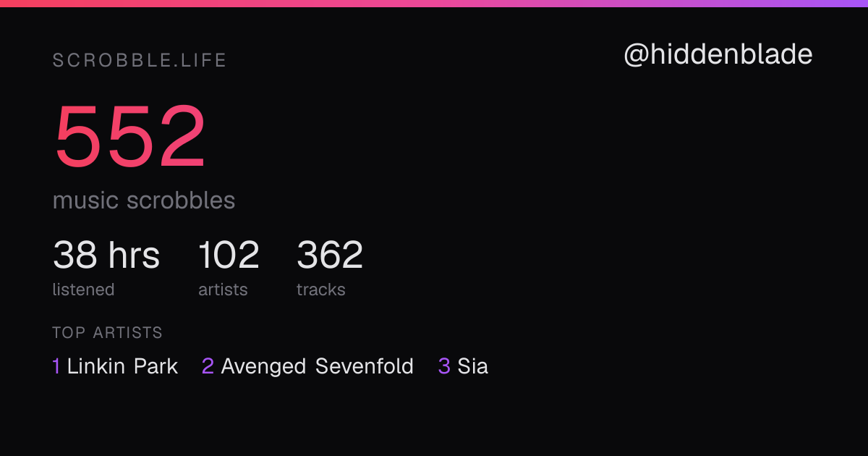This screenshot has height=456, width=868.
Task: Click the word Park in artist list
Action: pos(156,366)
